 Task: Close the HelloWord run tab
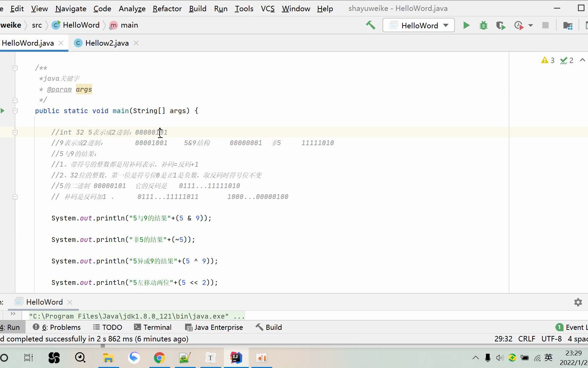coord(70,302)
